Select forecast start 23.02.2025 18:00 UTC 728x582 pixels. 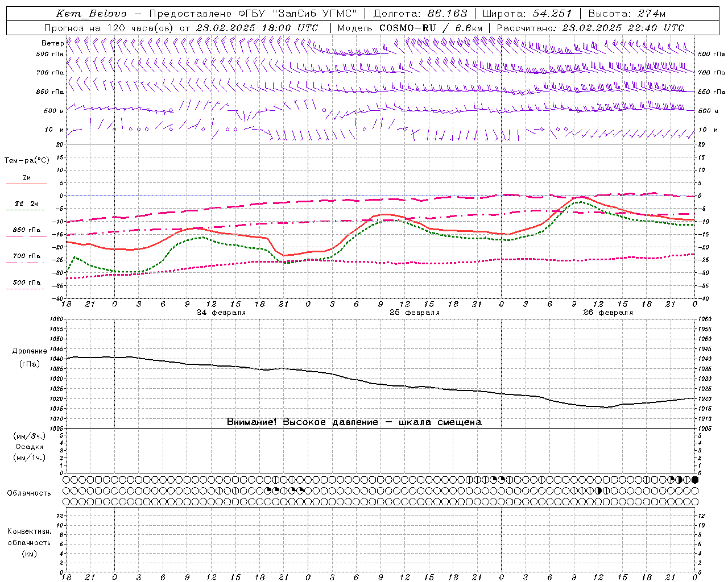257,28
